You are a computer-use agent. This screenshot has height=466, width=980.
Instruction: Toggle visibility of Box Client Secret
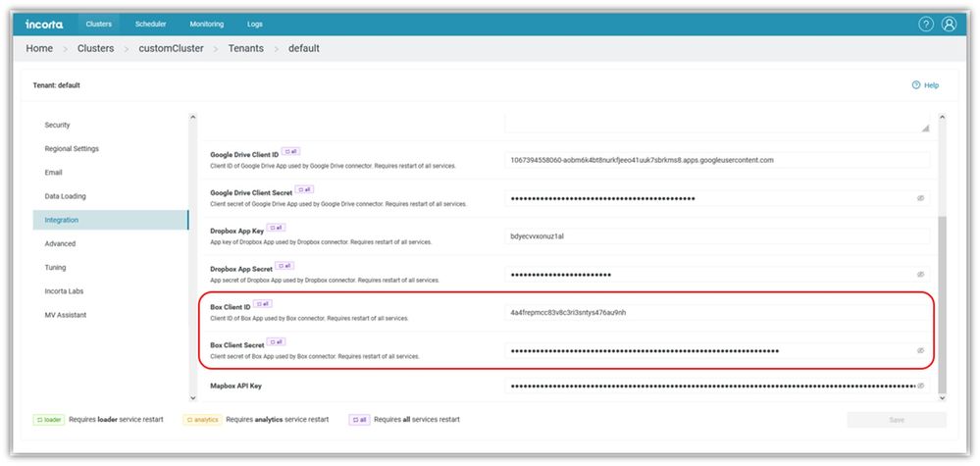coord(920,350)
